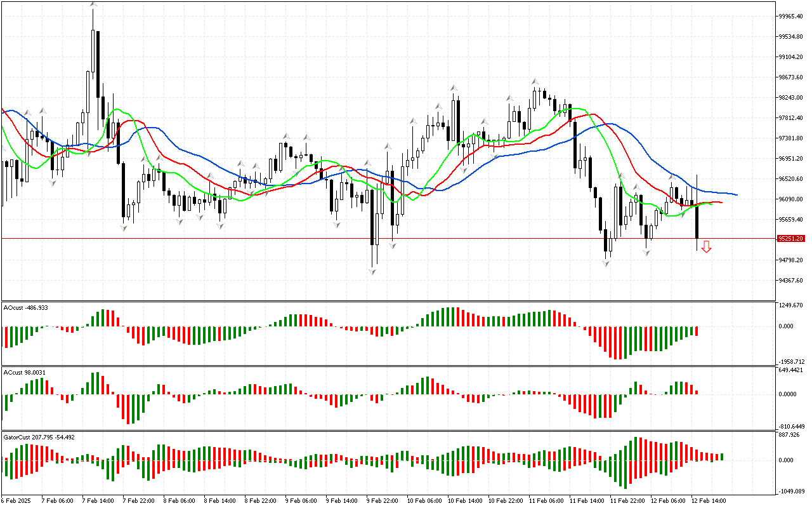Screen dimensions: 812x508
Task: Click the 96951.20 price scale label
Action: coord(790,159)
